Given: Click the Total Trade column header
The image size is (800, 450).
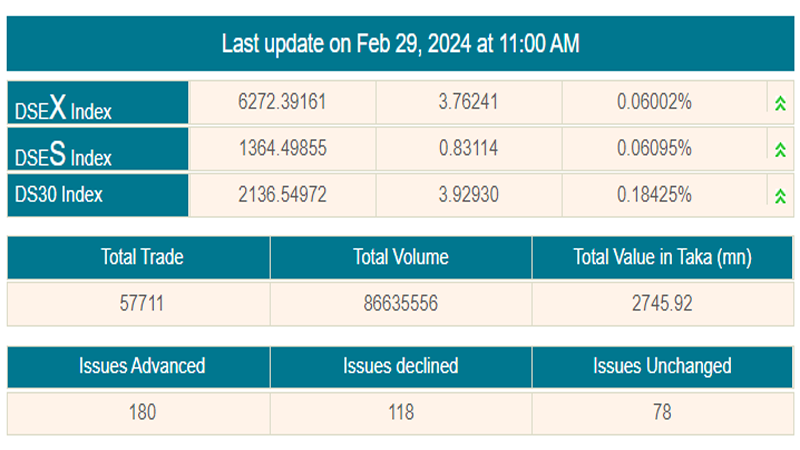Looking at the screenshot, I should tap(138, 257).
